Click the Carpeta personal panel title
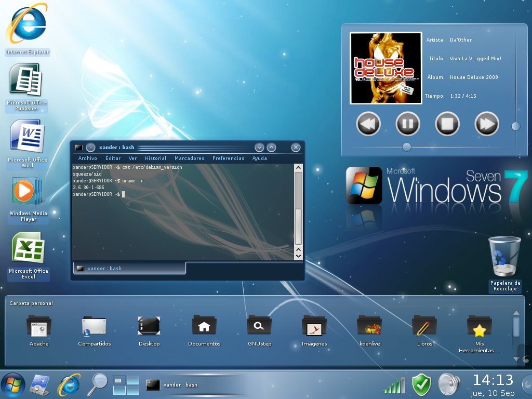 pyautogui.click(x=31, y=303)
